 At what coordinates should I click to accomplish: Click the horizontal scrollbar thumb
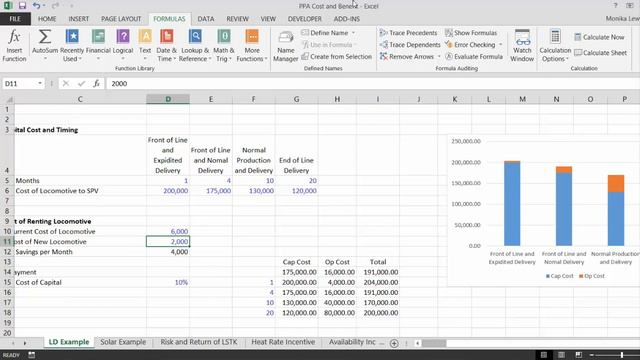pyautogui.click(x=433, y=343)
